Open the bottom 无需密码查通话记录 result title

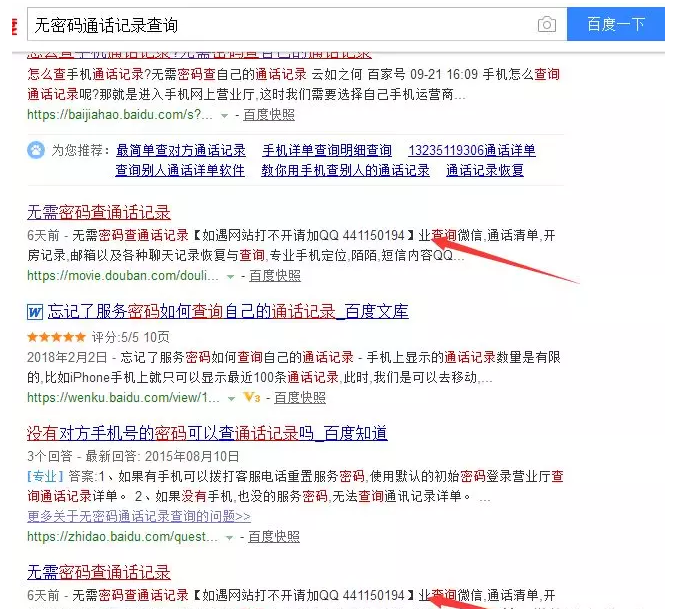pyautogui.click(x=99, y=572)
